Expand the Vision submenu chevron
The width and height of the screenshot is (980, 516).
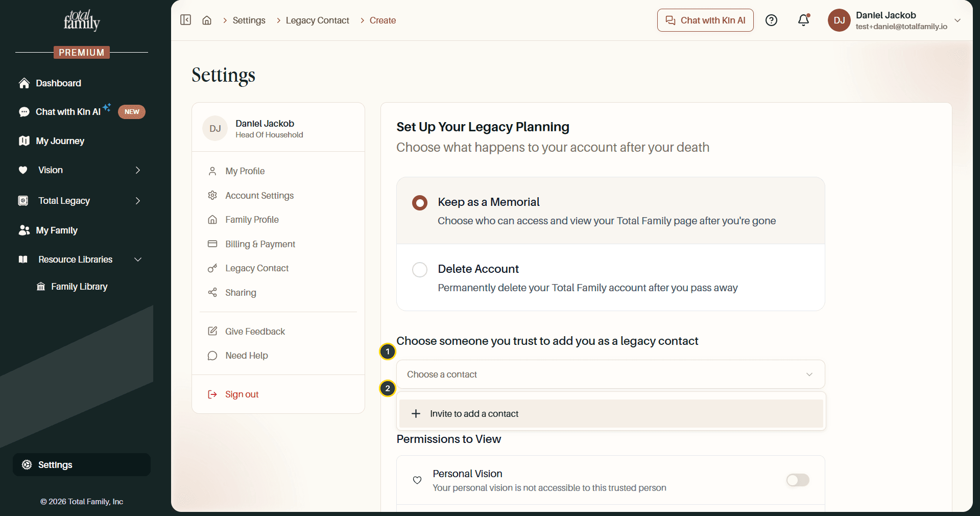coord(138,170)
